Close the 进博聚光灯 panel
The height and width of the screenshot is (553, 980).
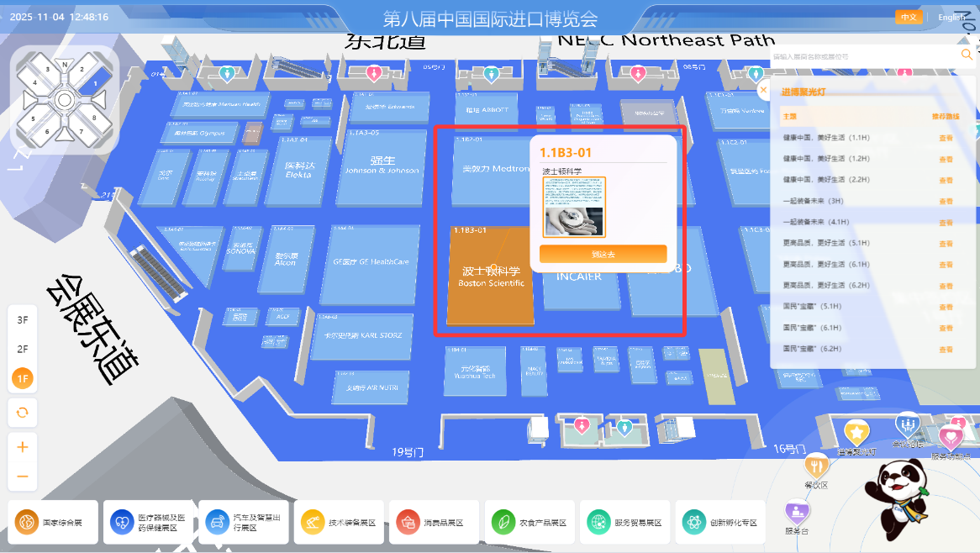[x=763, y=90]
